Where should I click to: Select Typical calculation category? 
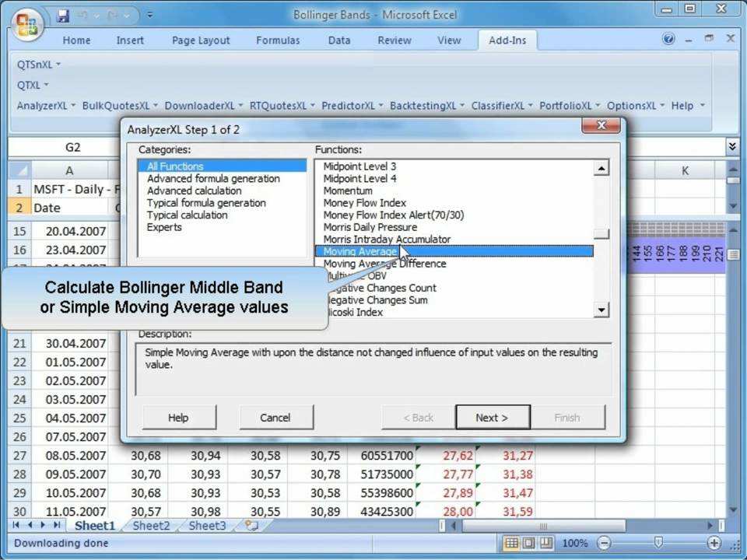coord(187,215)
